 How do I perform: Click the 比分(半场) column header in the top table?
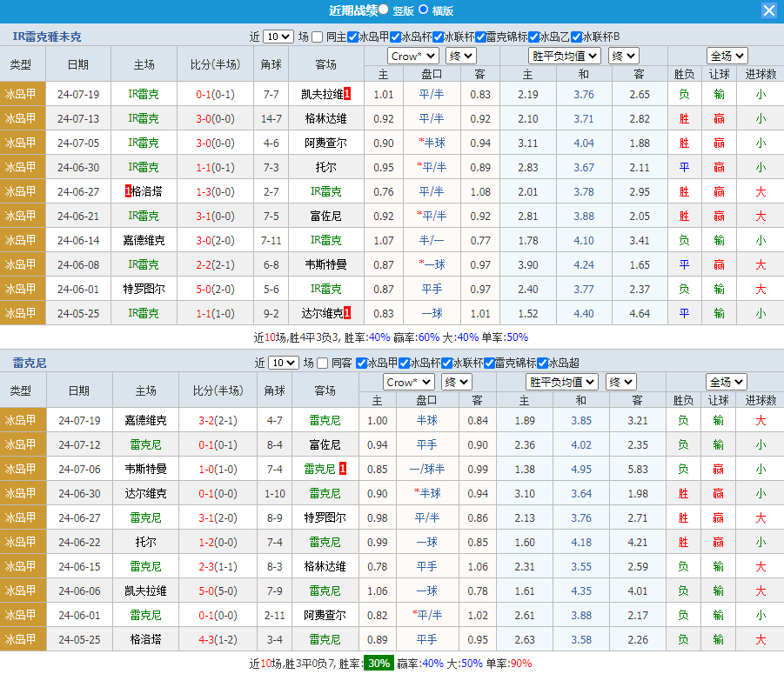(x=215, y=64)
